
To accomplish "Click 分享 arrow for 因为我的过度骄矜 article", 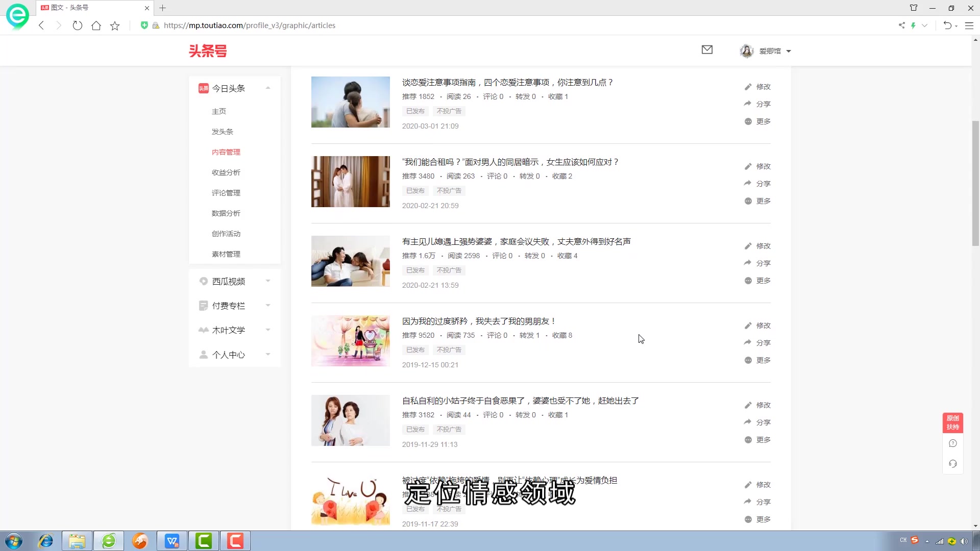I will pyautogui.click(x=748, y=342).
